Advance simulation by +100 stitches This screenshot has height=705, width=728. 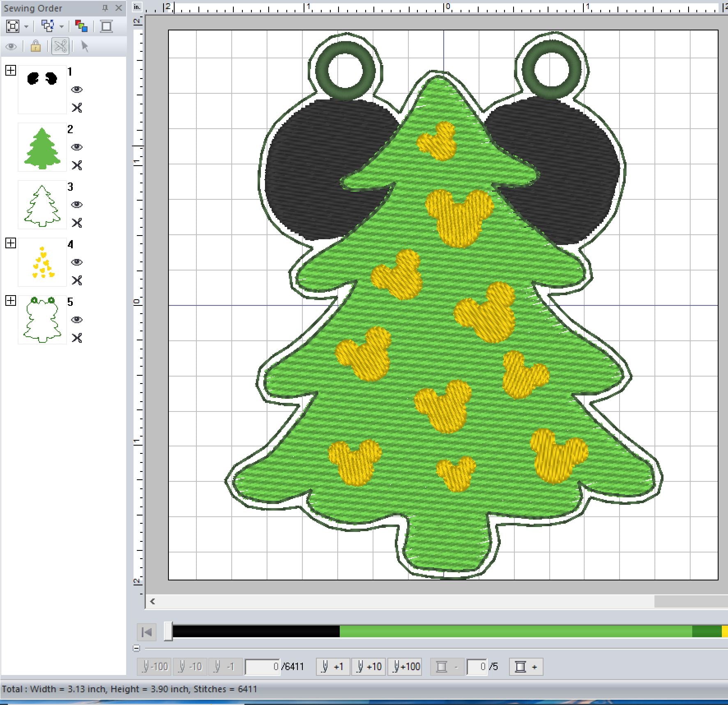pyautogui.click(x=407, y=666)
